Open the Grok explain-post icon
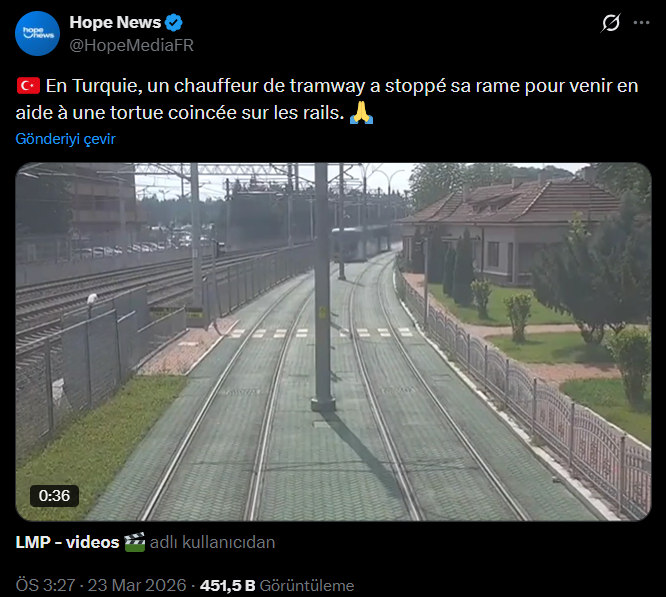The height and width of the screenshot is (597, 666). pos(610,23)
